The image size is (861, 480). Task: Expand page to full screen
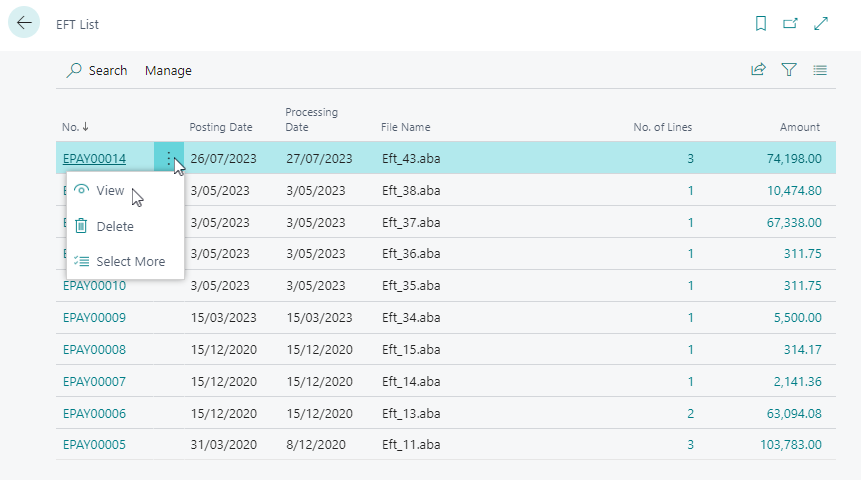(x=821, y=23)
